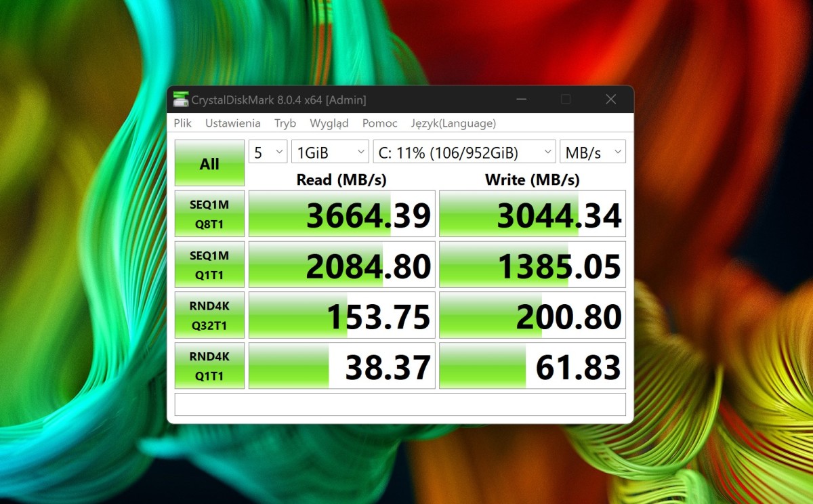The image size is (813, 504).
Task: Open the MB/s unit dropdown
Action: pyautogui.click(x=592, y=152)
